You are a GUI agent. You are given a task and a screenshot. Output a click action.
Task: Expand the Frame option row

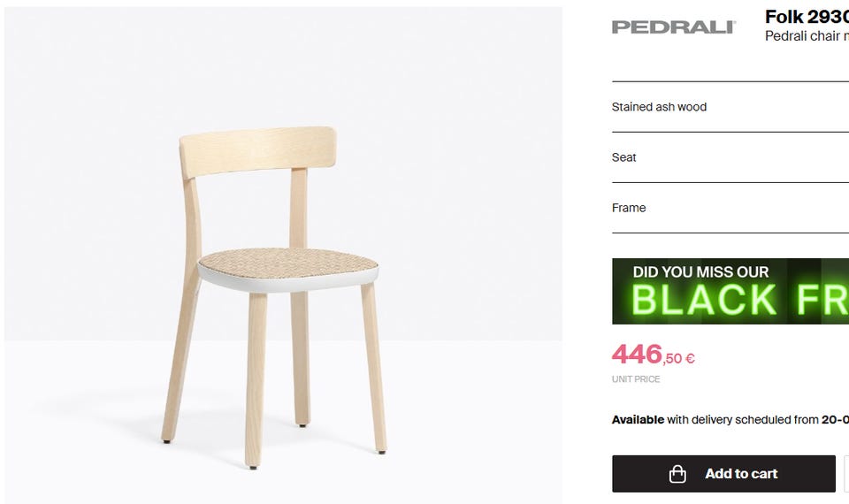[730, 207]
